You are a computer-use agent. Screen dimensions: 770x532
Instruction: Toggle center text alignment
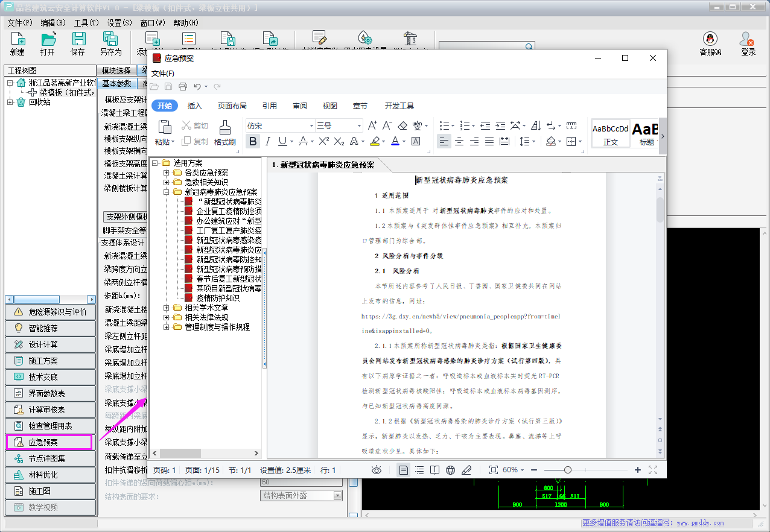point(459,141)
